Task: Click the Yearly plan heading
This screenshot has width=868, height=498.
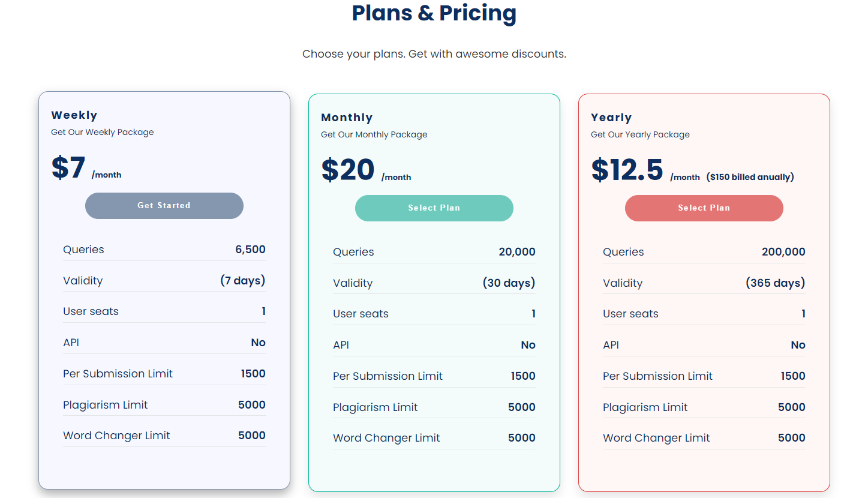Action: 611,118
